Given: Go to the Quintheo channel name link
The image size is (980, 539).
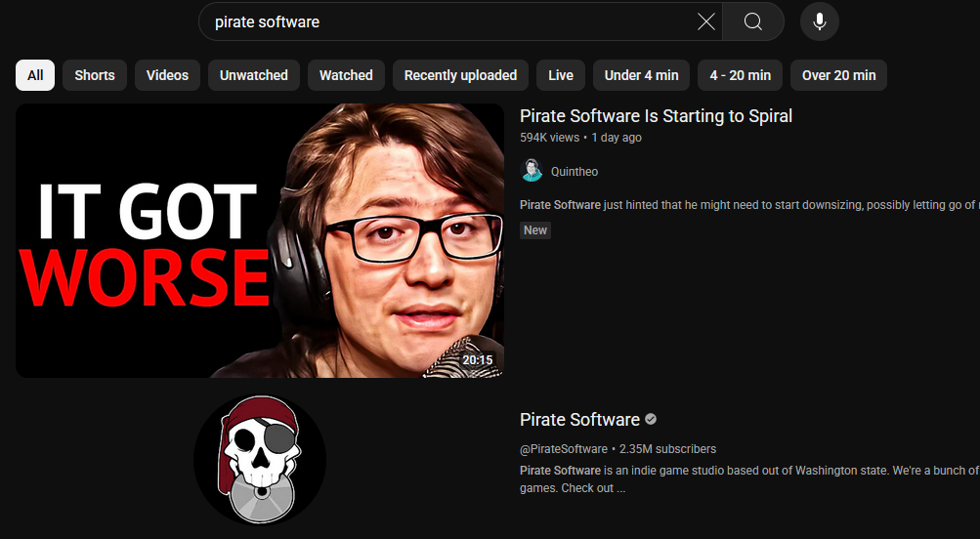Looking at the screenshot, I should [575, 171].
